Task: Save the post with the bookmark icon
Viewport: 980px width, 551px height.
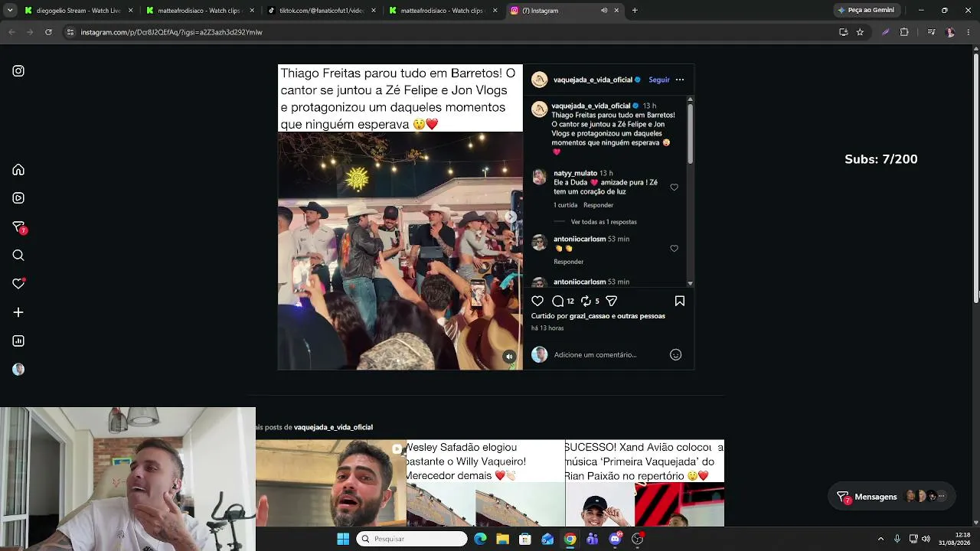Action: tap(679, 301)
